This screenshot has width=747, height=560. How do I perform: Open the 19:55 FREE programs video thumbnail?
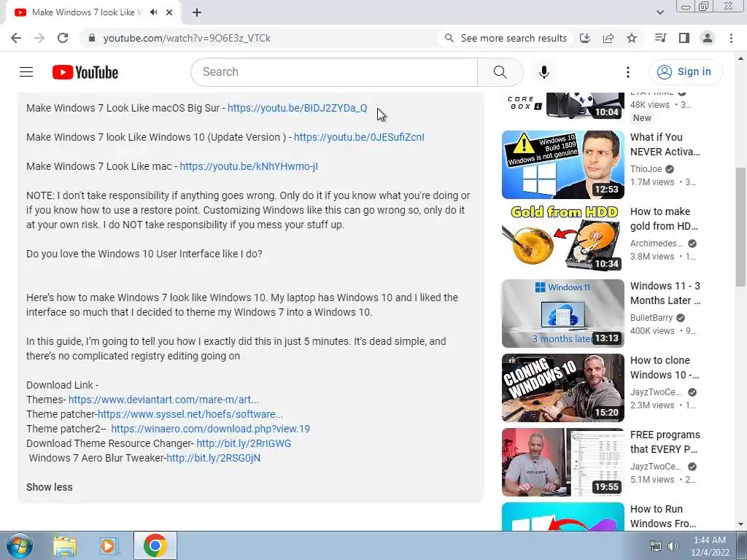562,462
